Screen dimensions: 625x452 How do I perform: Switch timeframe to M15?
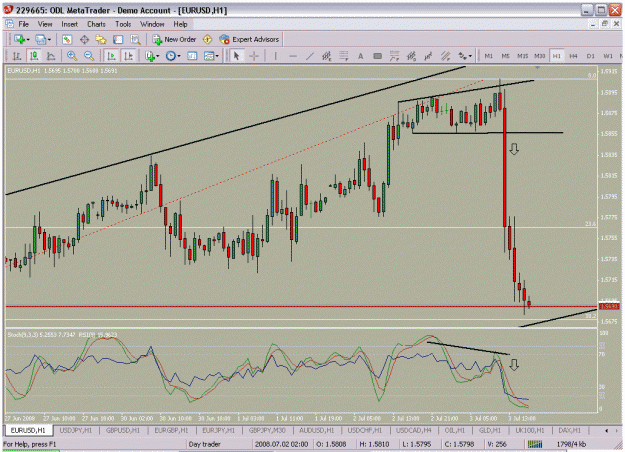[523, 56]
